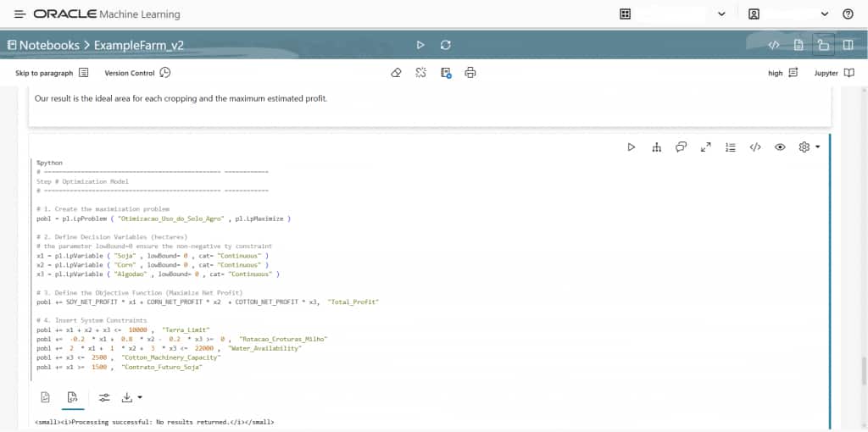The width and height of the screenshot is (868, 432).
Task: Click the Contrato_Futuro_Soja constraint line
Action: point(119,368)
